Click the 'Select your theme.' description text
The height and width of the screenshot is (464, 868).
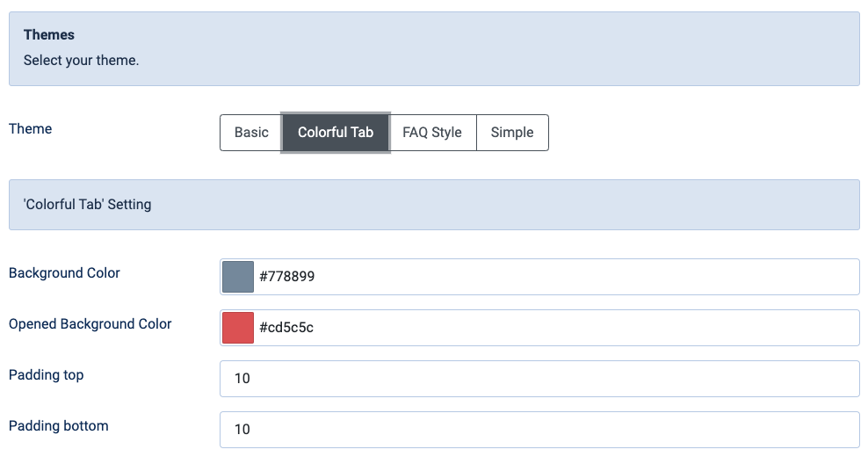tap(82, 61)
